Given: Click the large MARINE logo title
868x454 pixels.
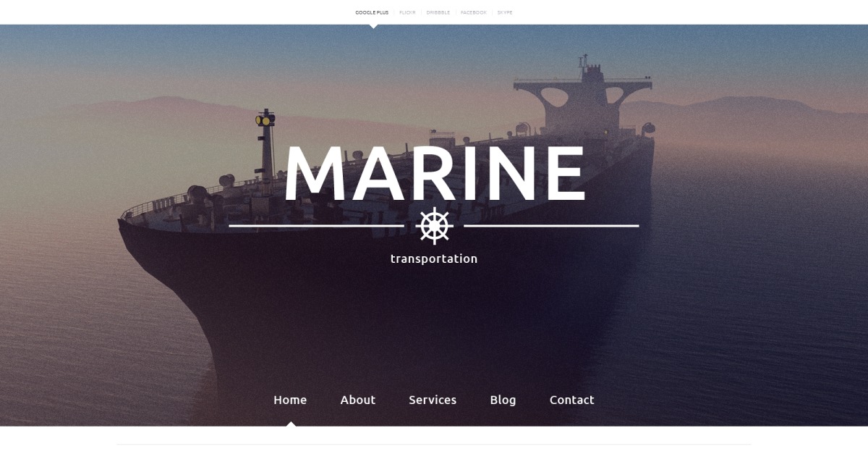Looking at the screenshot, I should [x=434, y=174].
